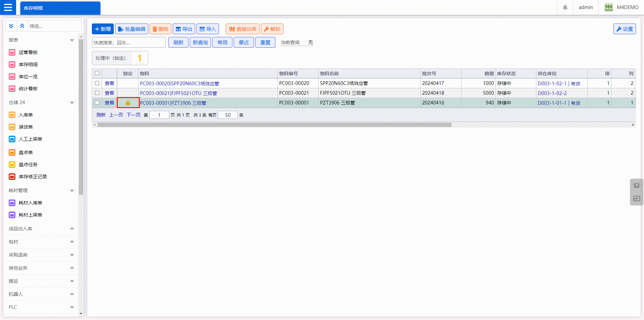Click the alarm light icon on right edge
The image size is (644, 320).
[x=637, y=185]
